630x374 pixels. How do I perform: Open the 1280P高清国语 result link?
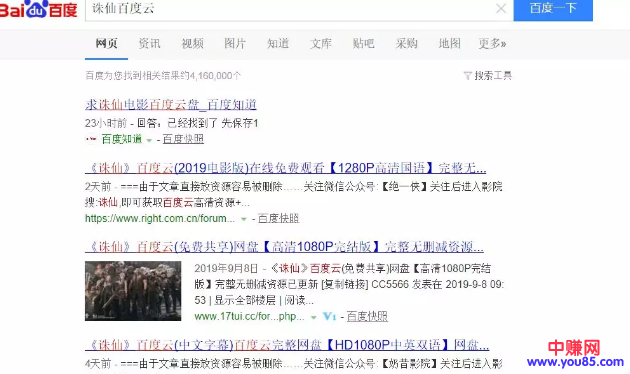coord(285,168)
